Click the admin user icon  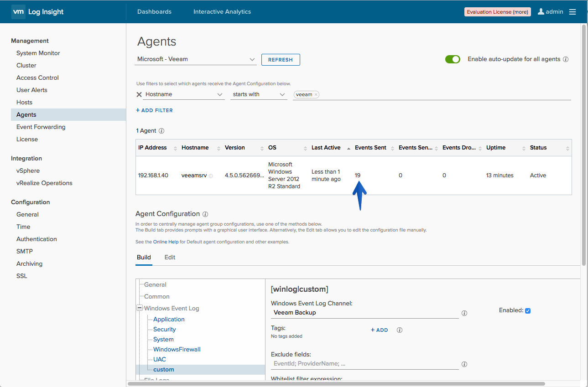click(541, 12)
